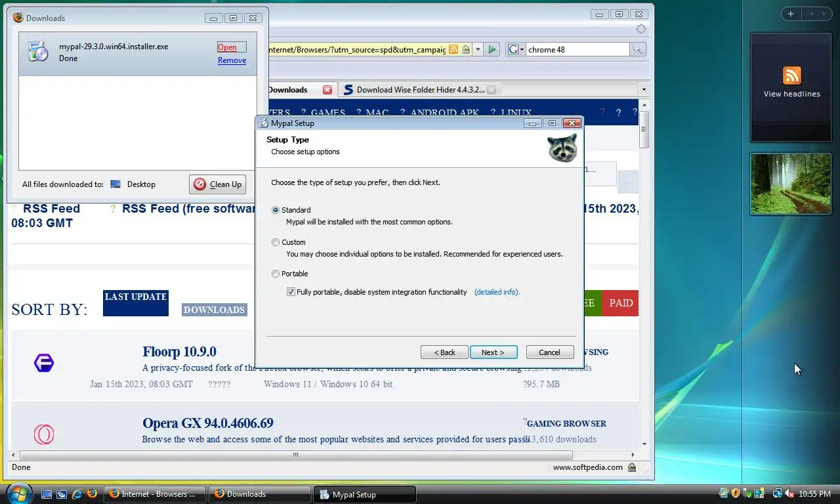Toggle the Fully portable checkbox
Image resolution: width=840 pixels, height=504 pixels.
[x=291, y=292]
